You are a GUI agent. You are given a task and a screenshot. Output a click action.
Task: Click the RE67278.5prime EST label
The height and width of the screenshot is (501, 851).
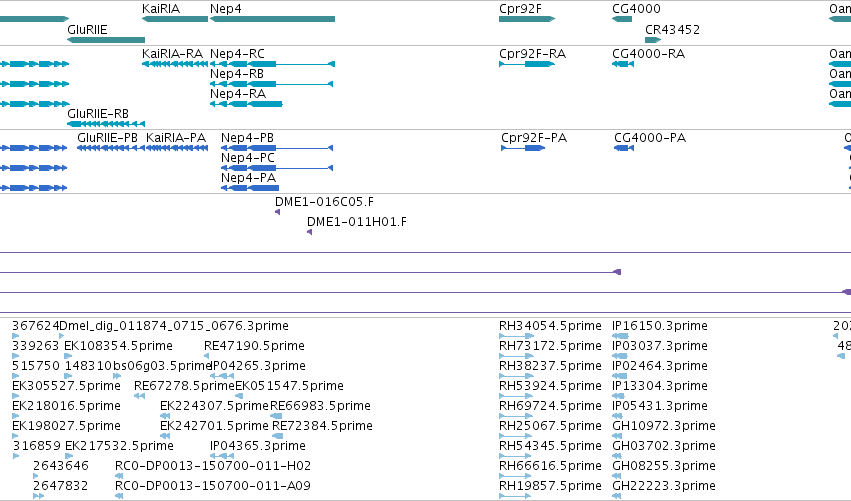[185, 386]
